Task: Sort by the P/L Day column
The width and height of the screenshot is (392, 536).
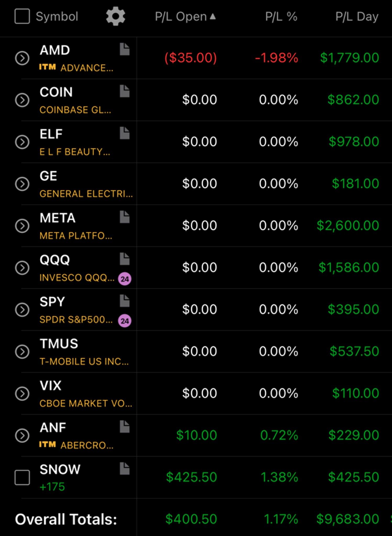Action: click(357, 17)
